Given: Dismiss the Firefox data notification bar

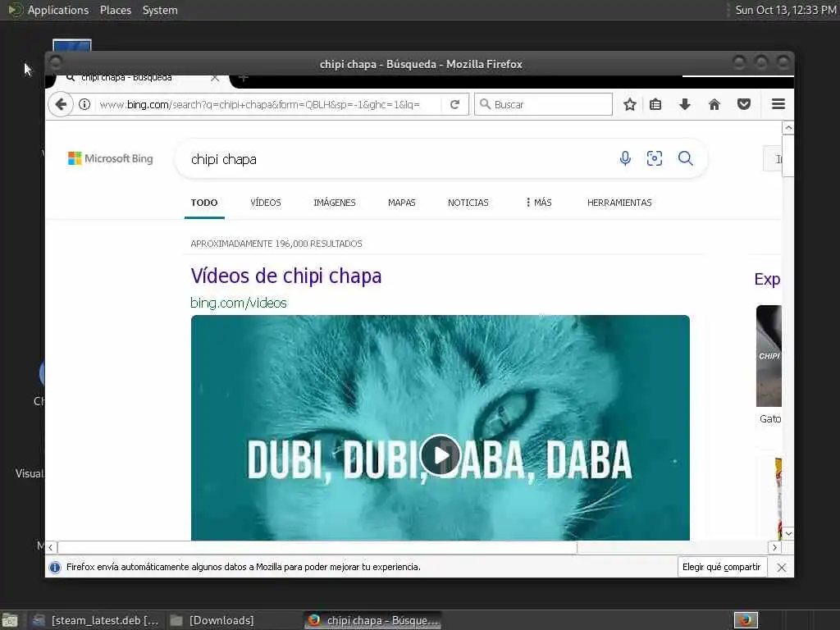Looking at the screenshot, I should click(x=782, y=568).
